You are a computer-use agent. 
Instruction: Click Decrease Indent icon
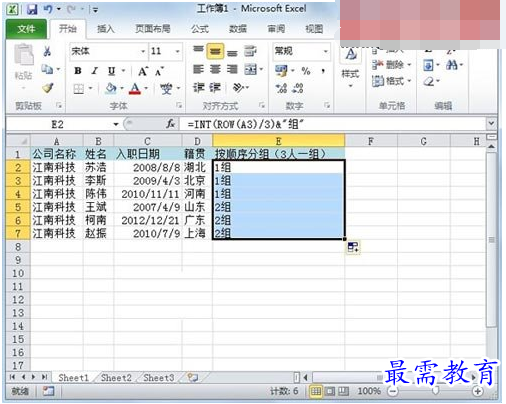pos(199,88)
